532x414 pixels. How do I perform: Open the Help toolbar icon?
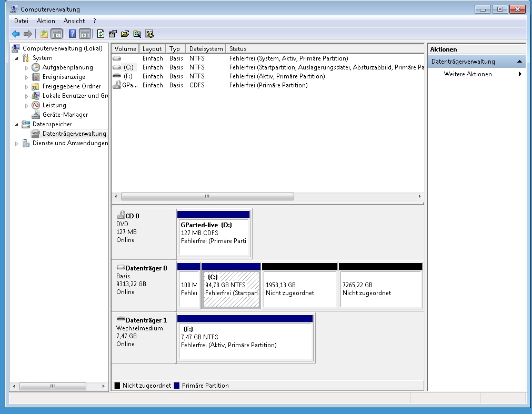click(x=72, y=34)
